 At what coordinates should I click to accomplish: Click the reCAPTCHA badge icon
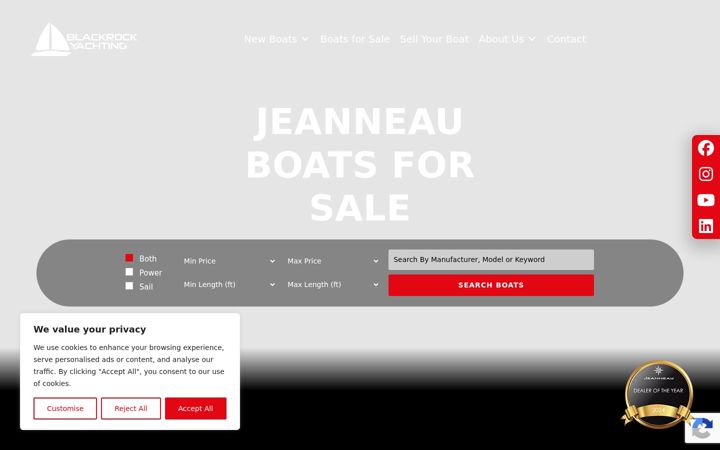[x=703, y=428]
